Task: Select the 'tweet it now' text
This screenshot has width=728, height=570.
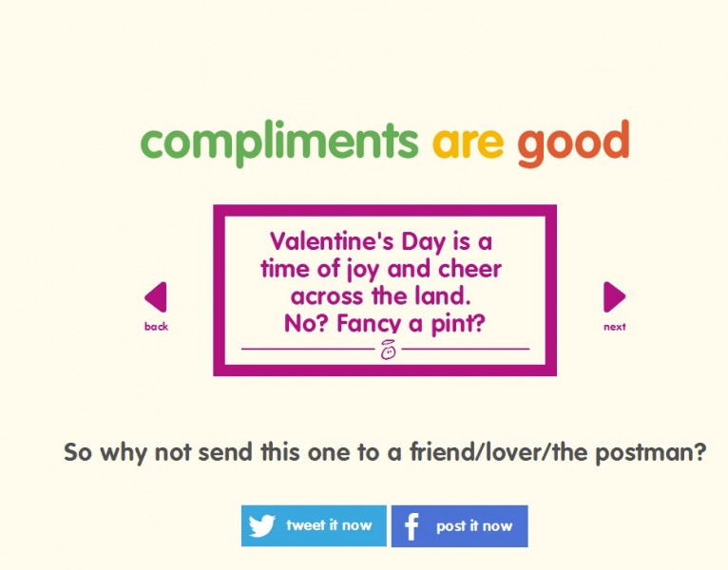Action: tap(329, 525)
